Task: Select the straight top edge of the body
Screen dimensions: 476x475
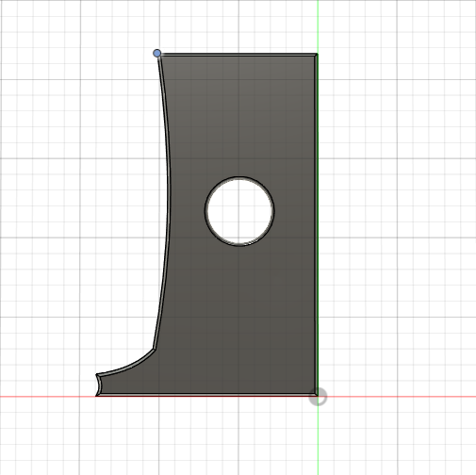Action: 238,55
